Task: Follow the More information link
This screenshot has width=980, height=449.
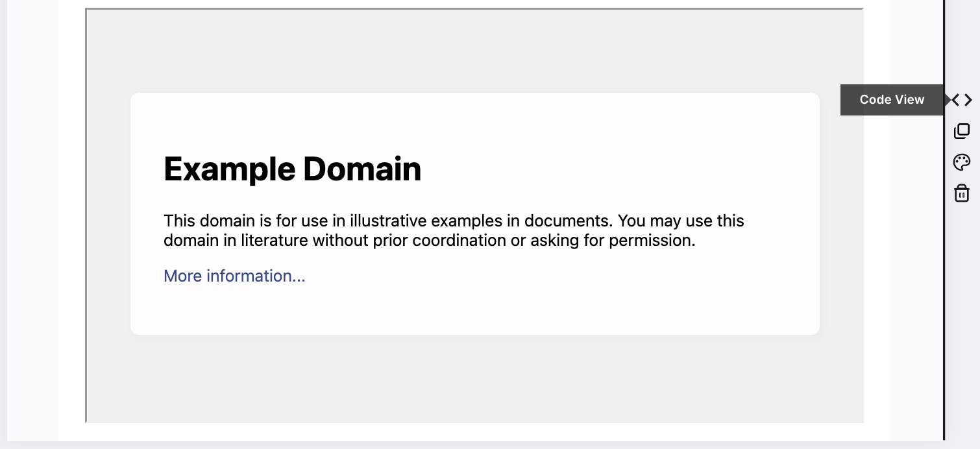Action: tap(234, 276)
